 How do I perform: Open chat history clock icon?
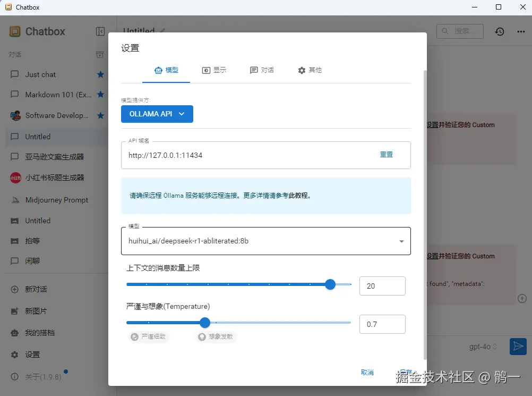click(x=500, y=31)
